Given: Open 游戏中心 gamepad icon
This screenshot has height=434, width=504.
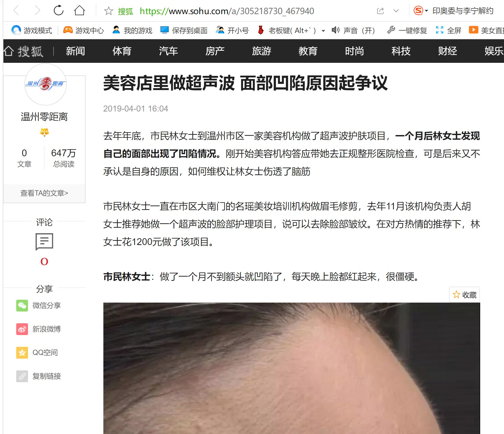Looking at the screenshot, I should (x=68, y=30).
